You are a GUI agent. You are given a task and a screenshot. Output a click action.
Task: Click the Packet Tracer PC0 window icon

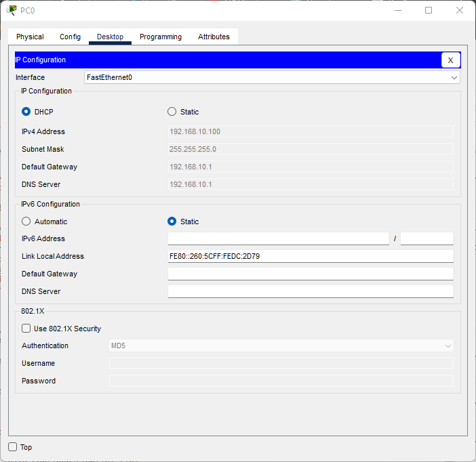pos(12,10)
